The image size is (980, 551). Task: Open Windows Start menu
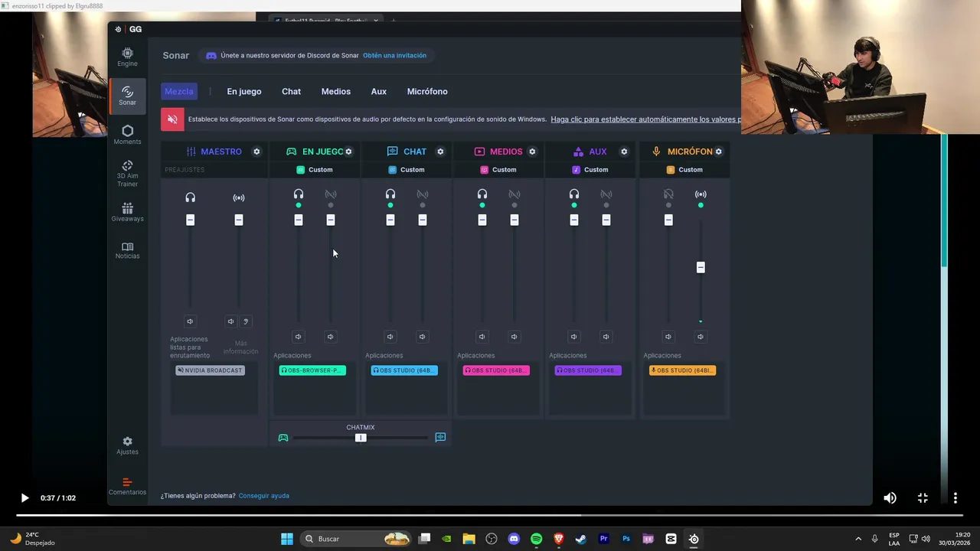tap(287, 539)
